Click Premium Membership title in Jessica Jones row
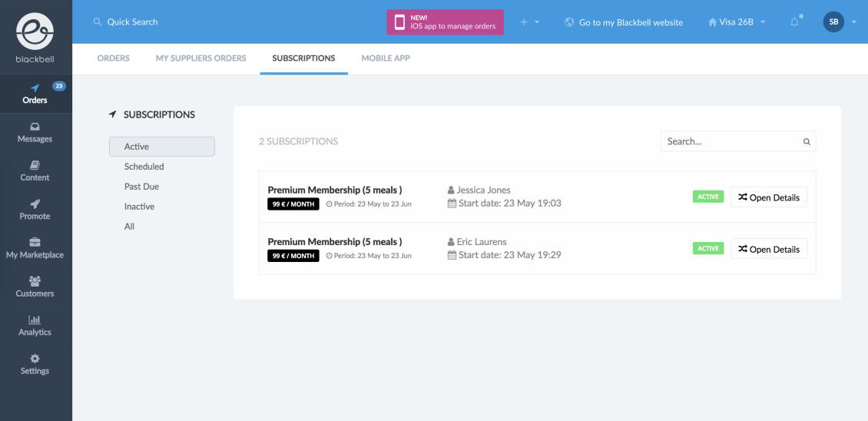 pos(334,190)
